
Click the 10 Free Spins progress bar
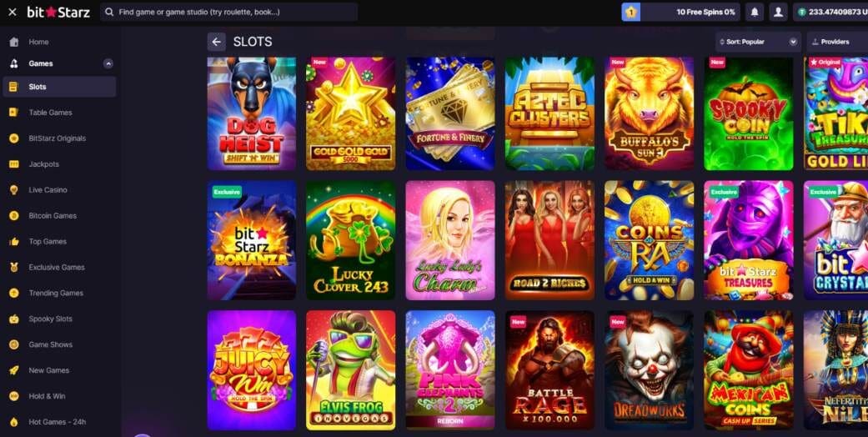690,12
